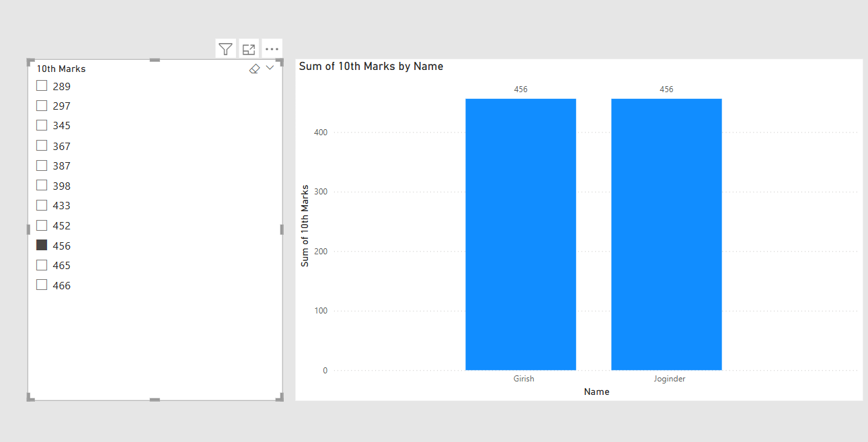Screen dimensions: 868x442
Task: Select 297 in the 10th Marks slicer
Action: [41, 106]
